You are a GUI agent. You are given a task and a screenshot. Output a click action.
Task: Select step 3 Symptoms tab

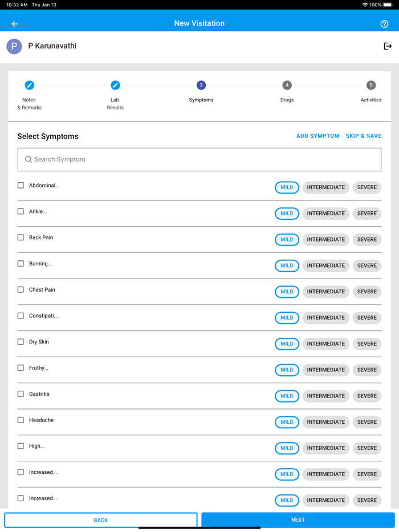click(201, 85)
